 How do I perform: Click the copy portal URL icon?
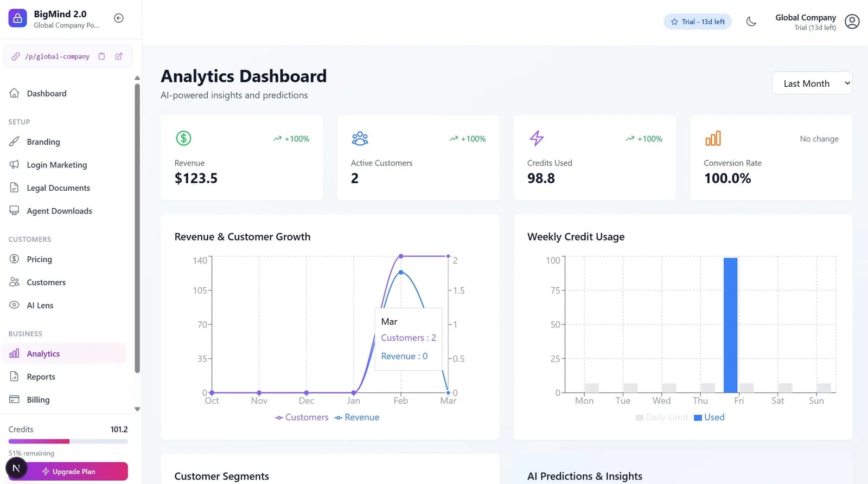[101, 56]
